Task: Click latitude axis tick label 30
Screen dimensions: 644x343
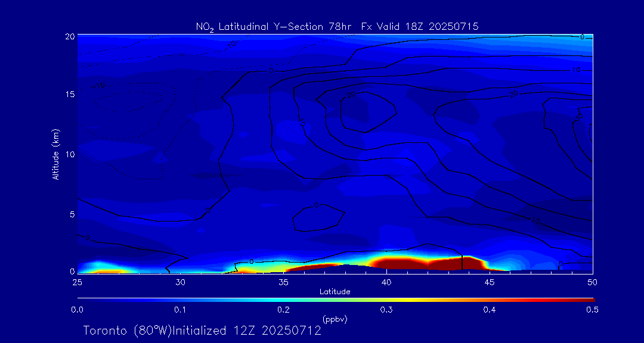Action: tap(180, 282)
